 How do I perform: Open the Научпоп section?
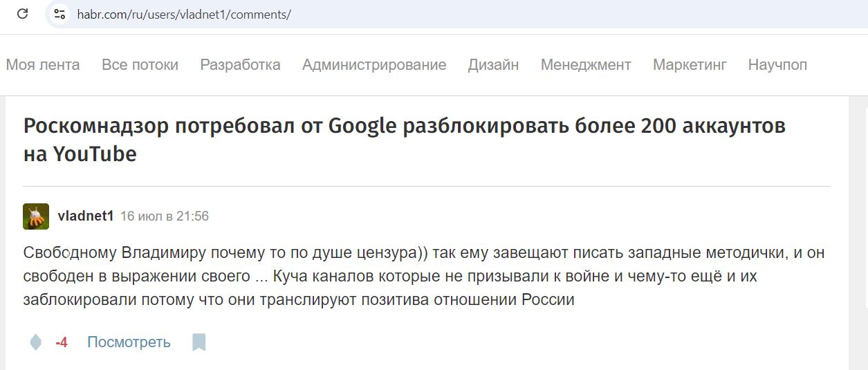point(777,65)
